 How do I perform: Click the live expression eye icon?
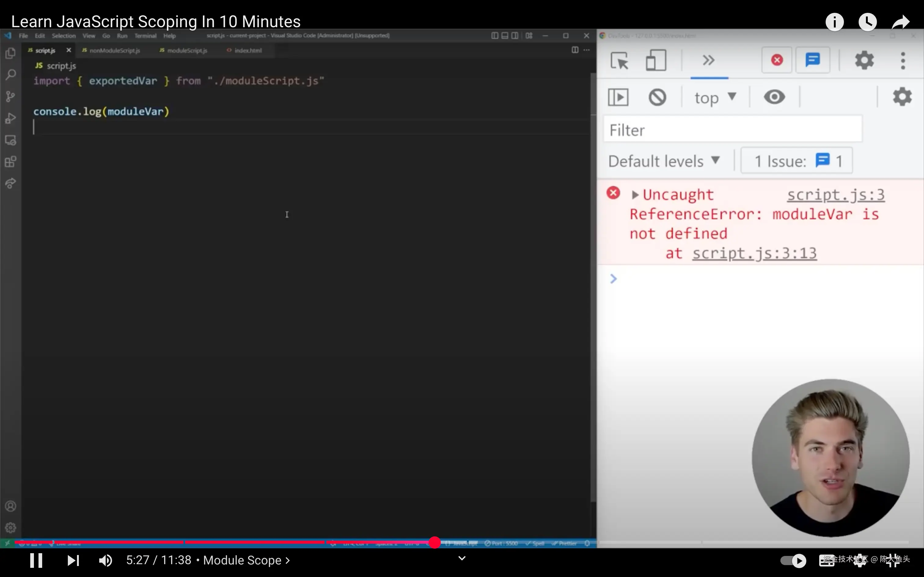click(x=774, y=97)
